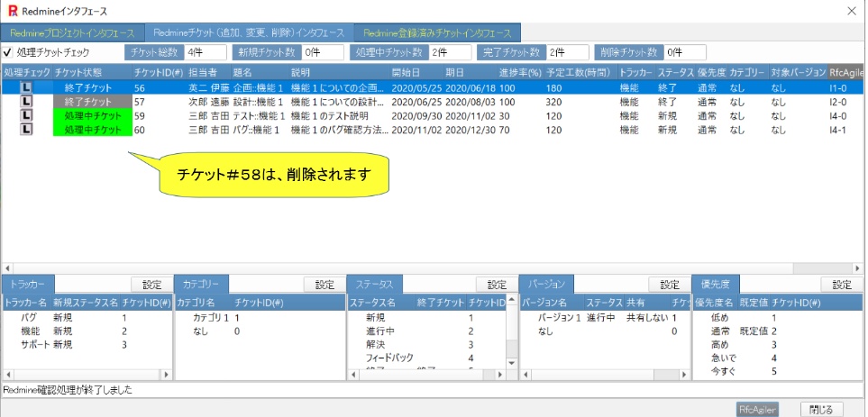868x417 pixels.
Task: Select the テスト::機能 1 title cell
Action: (259, 115)
